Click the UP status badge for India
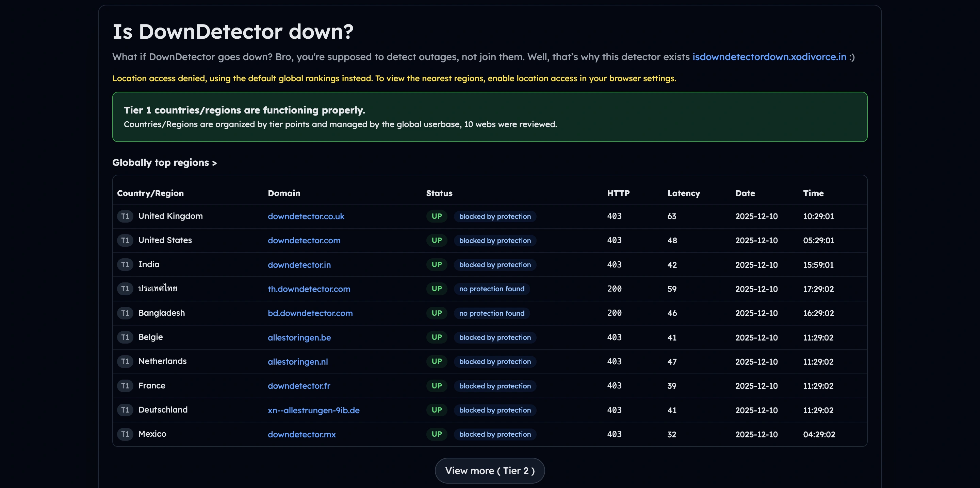This screenshot has height=488, width=980. [x=436, y=264]
